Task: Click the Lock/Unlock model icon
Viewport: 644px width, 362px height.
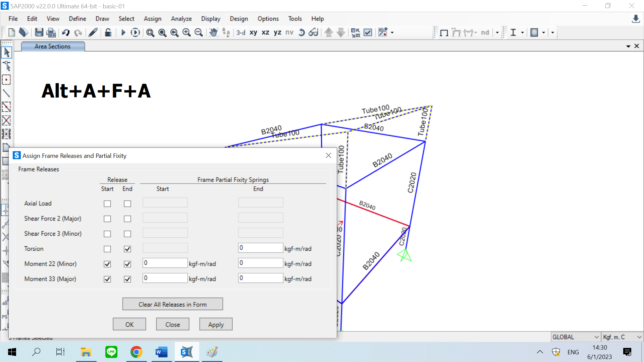Action: click(x=108, y=33)
